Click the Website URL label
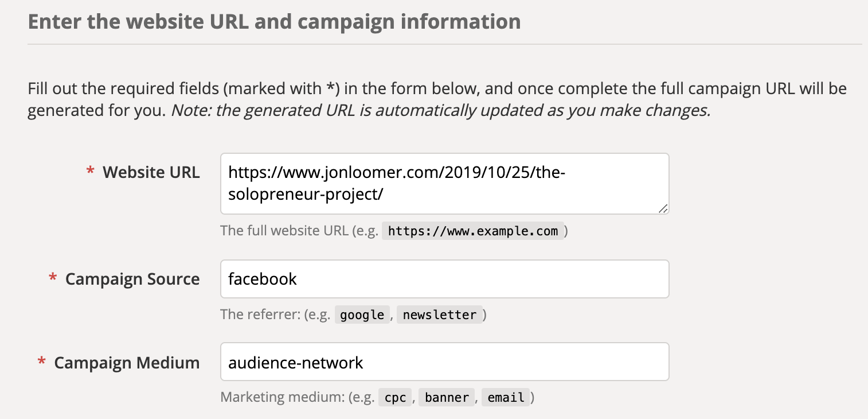868x419 pixels. coord(151,172)
